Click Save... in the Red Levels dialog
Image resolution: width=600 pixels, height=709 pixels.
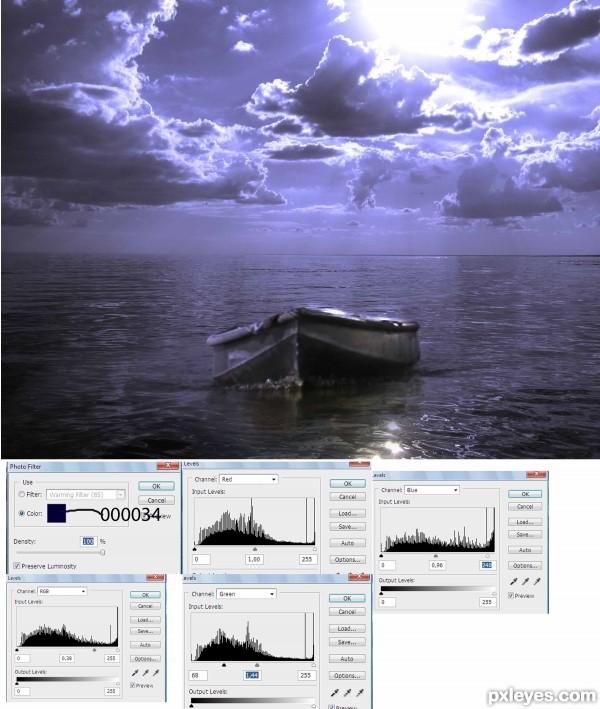click(x=347, y=526)
